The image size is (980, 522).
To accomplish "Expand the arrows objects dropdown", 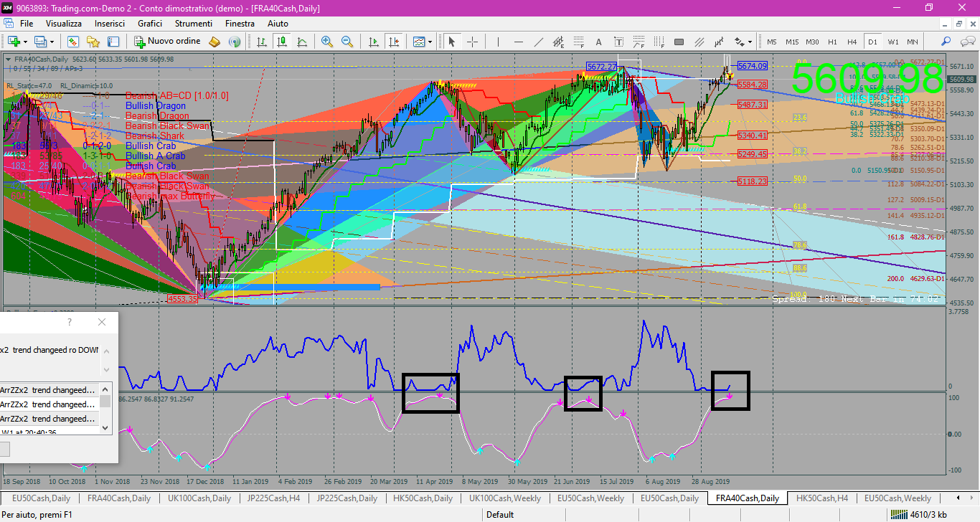I will [x=750, y=42].
